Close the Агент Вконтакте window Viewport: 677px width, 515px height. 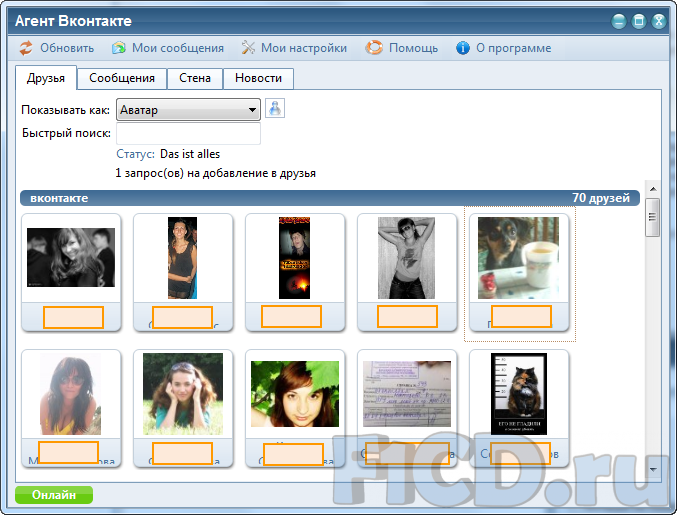[x=659, y=21]
